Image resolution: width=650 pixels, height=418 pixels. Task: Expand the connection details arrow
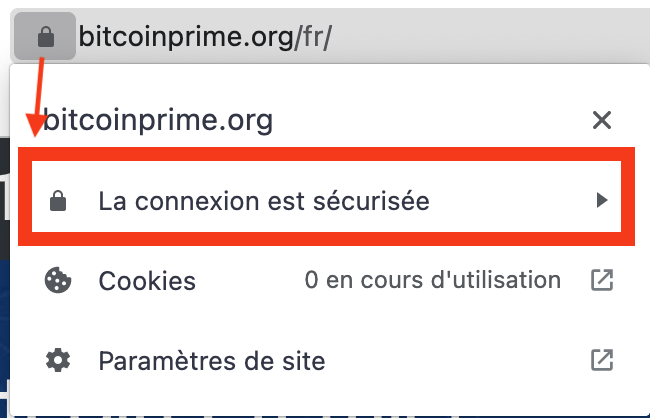point(602,200)
